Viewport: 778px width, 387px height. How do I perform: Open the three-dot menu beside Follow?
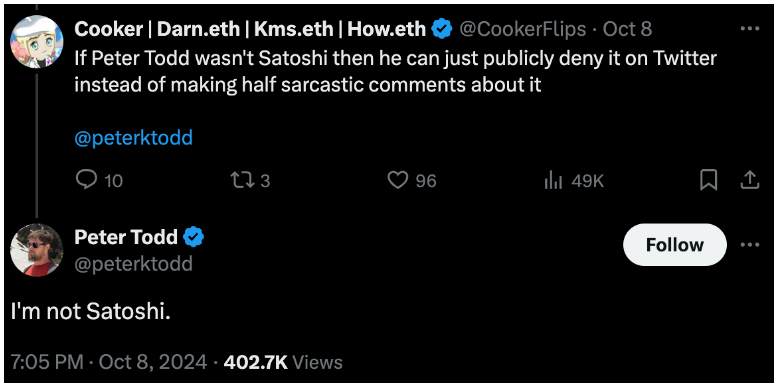750,245
